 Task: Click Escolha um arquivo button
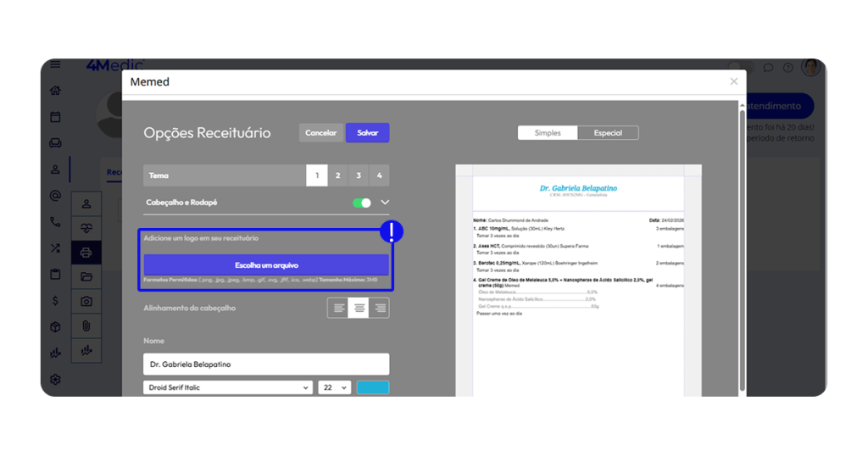[x=266, y=265]
